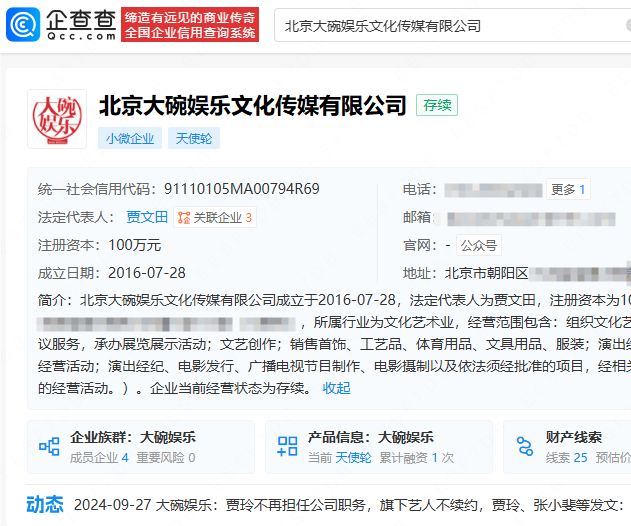This screenshot has height=526, width=631.
Task: Click the 财产线索 chain icon
Action: (x=525, y=447)
